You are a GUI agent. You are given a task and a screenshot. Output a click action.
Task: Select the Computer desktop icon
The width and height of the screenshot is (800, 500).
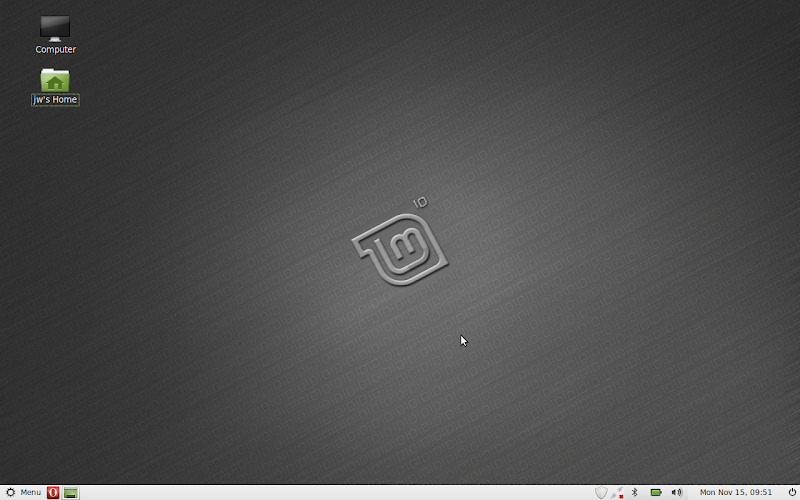pos(55,34)
